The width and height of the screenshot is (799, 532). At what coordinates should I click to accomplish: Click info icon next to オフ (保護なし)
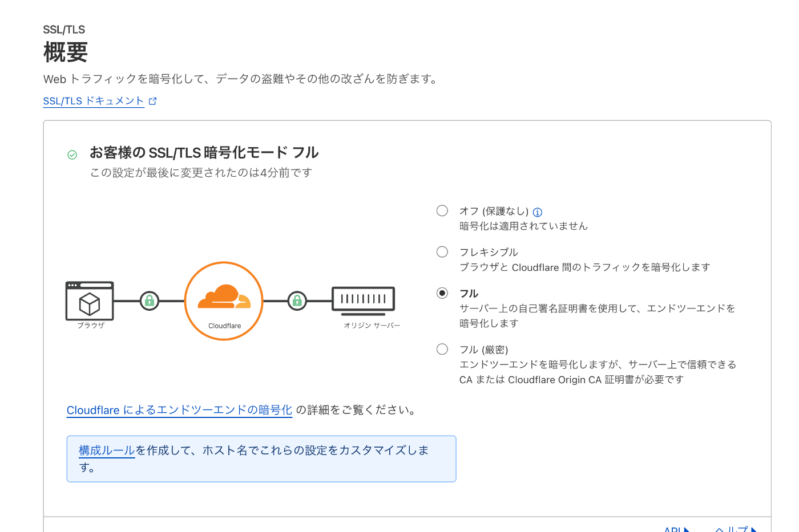538,212
